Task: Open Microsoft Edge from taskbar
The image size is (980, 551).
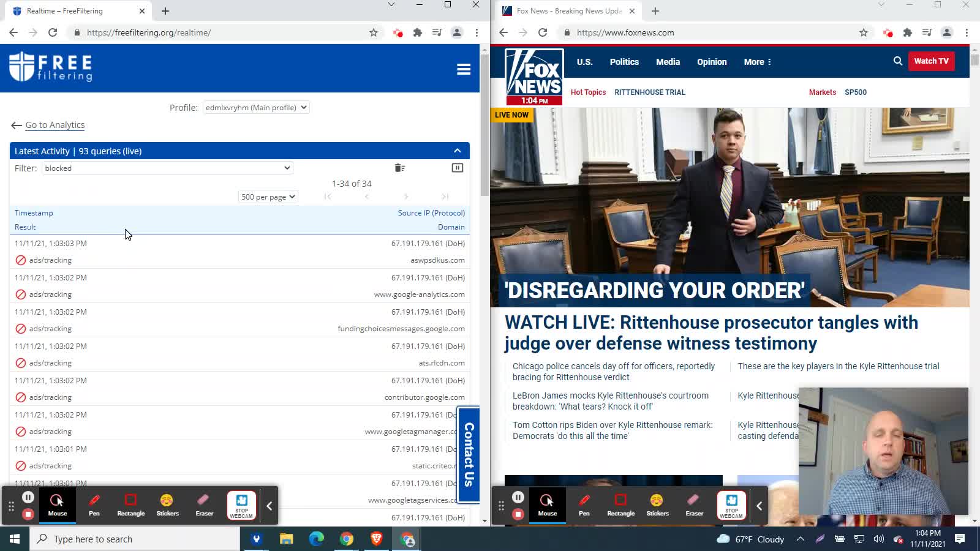Action: (x=316, y=539)
